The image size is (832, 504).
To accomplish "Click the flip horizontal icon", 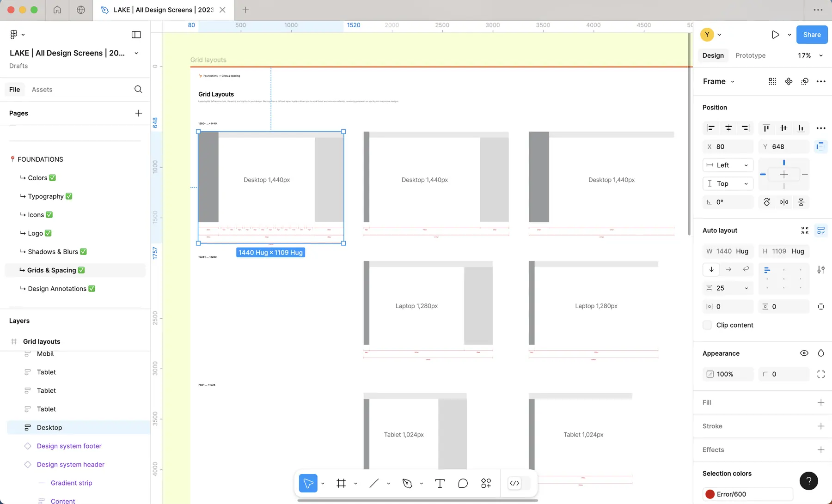I will (784, 202).
